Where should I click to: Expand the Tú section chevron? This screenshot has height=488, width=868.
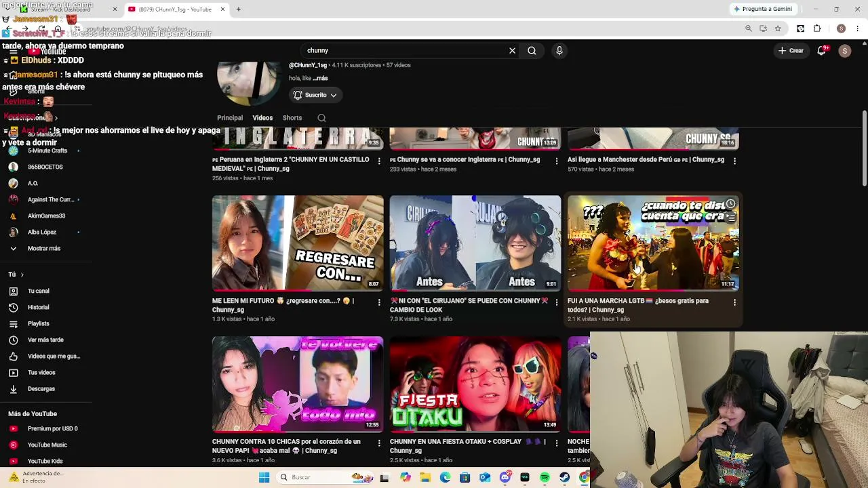tap(22, 274)
